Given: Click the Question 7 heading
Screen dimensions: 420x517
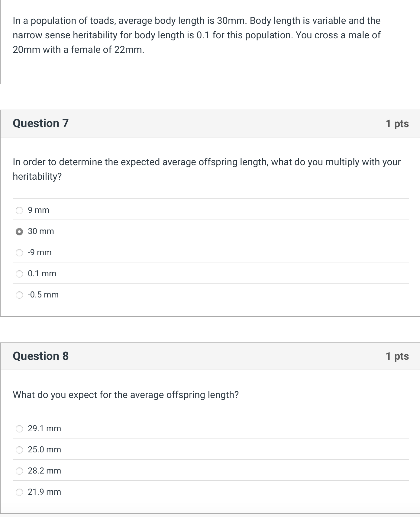Looking at the screenshot, I should [x=41, y=123].
